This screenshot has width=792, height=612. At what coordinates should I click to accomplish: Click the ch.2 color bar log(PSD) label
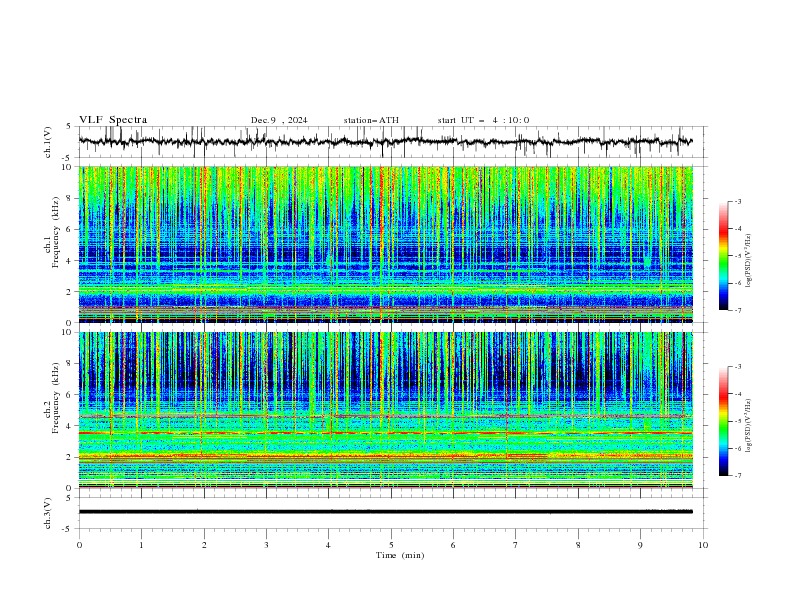pos(749,426)
